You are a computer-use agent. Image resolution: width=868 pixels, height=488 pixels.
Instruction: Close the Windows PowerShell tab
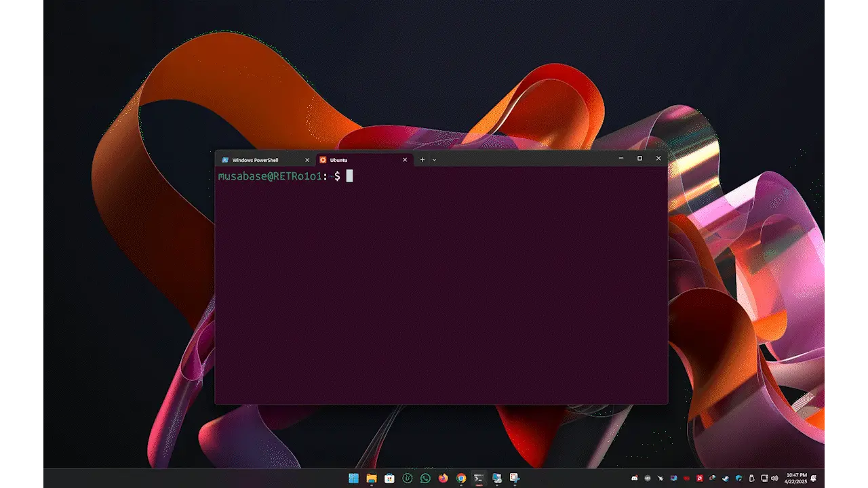click(307, 160)
